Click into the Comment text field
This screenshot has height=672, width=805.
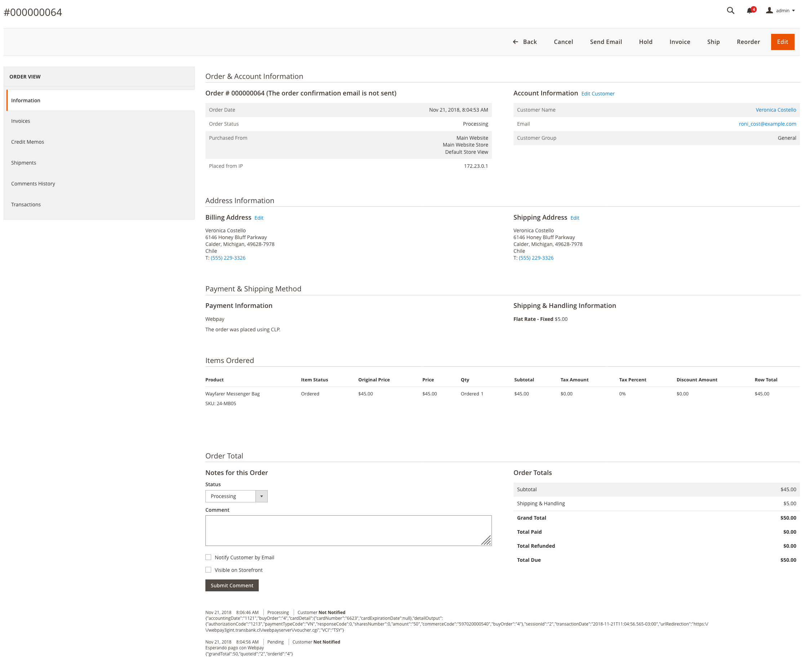348,530
